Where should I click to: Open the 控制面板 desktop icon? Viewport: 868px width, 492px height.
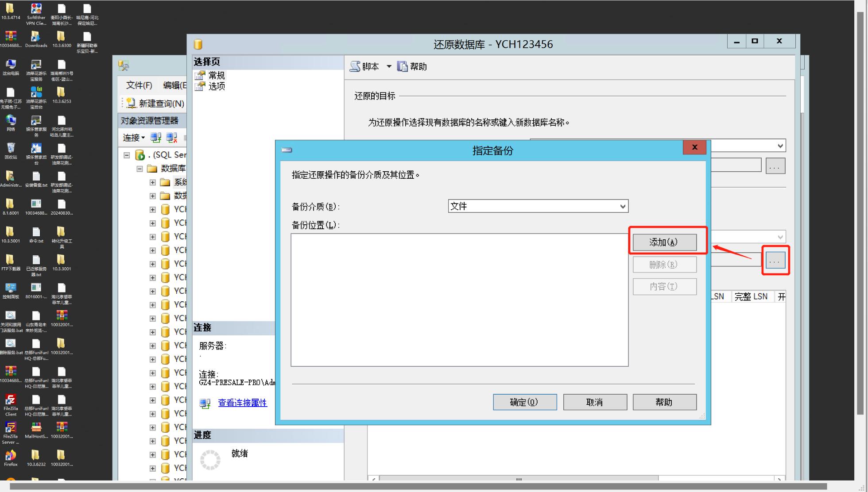(x=11, y=290)
